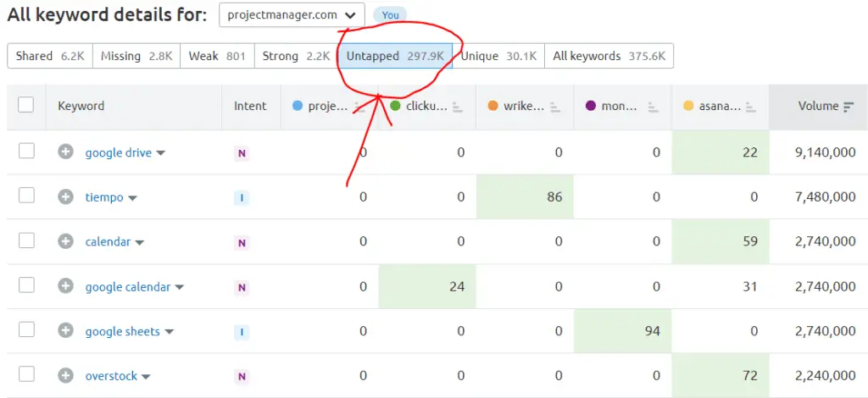Click wrike position 86 for tiempo
Image resolution: width=868 pixels, height=398 pixels.
click(554, 196)
